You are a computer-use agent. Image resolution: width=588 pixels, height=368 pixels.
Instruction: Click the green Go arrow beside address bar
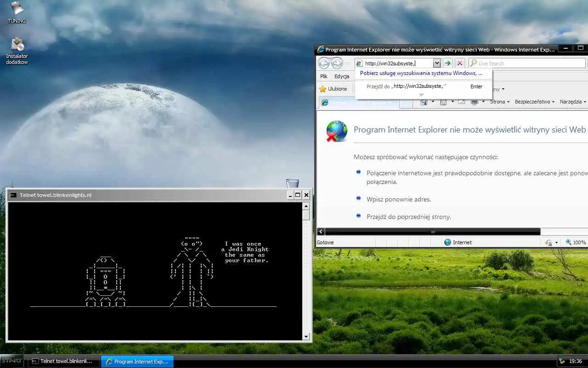pyautogui.click(x=448, y=63)
